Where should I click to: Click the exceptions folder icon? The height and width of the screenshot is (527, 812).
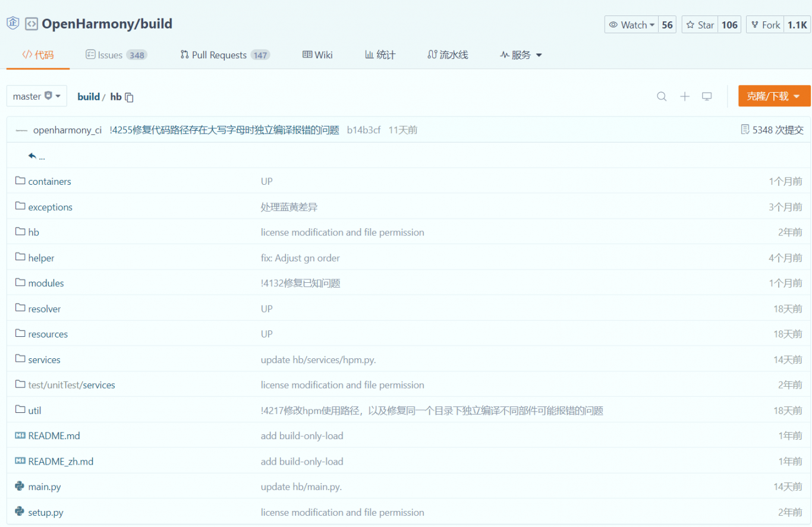[20, 206]
